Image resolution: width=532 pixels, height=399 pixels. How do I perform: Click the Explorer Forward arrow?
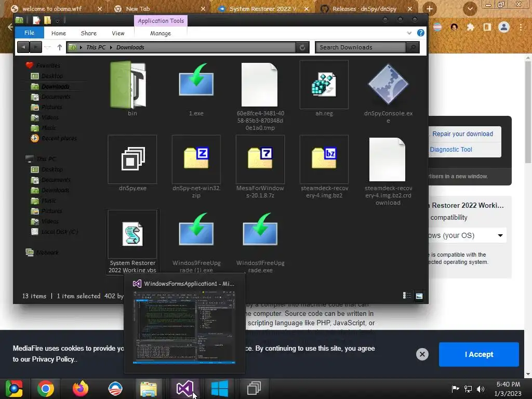point(36,47)
